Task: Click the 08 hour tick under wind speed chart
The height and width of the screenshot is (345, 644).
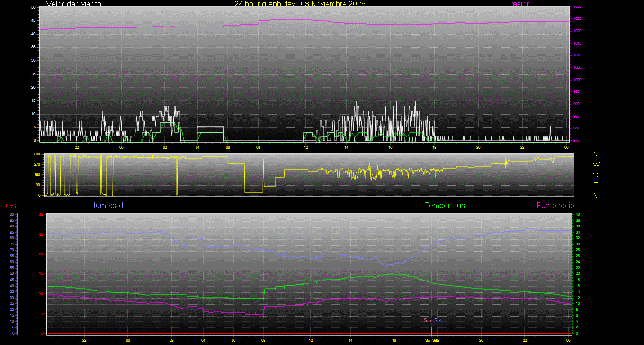Action: point(258,147)
